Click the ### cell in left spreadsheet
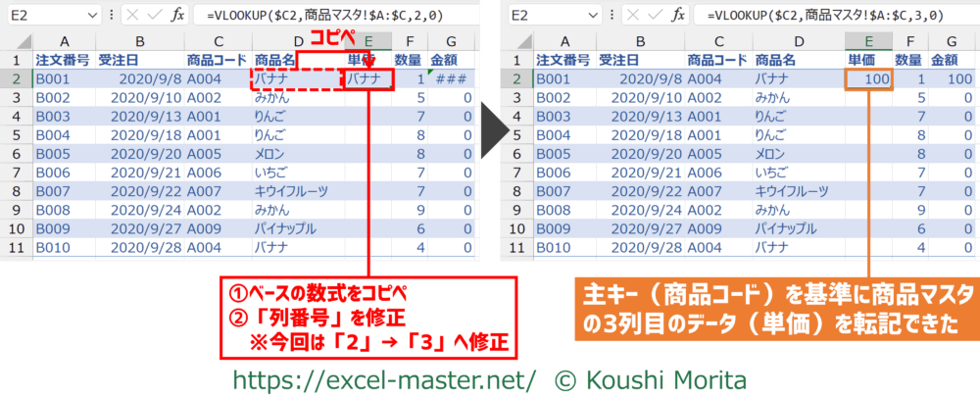980x397 pixels. click(x=450, y=79)
